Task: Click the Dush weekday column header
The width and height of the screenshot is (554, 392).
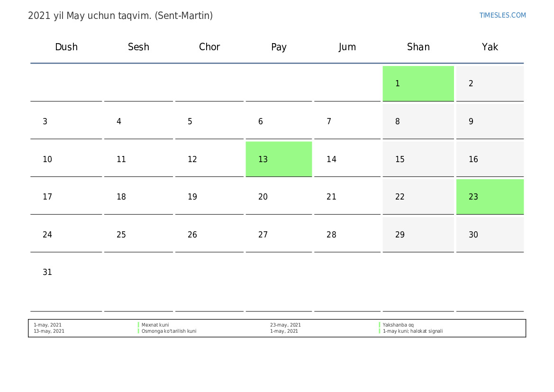Action: (x=66, y=47)
